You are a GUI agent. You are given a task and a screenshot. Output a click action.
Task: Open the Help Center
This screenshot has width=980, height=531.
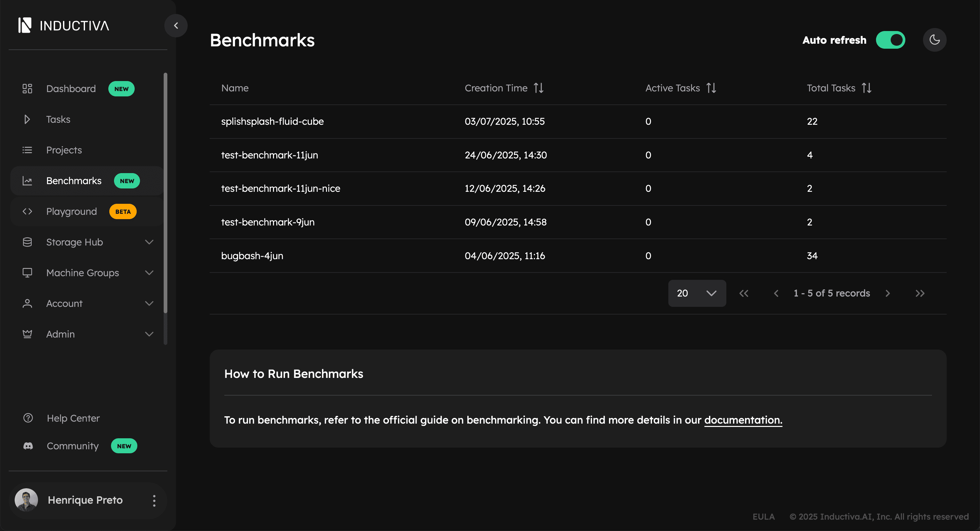click(x=73, y=418)
